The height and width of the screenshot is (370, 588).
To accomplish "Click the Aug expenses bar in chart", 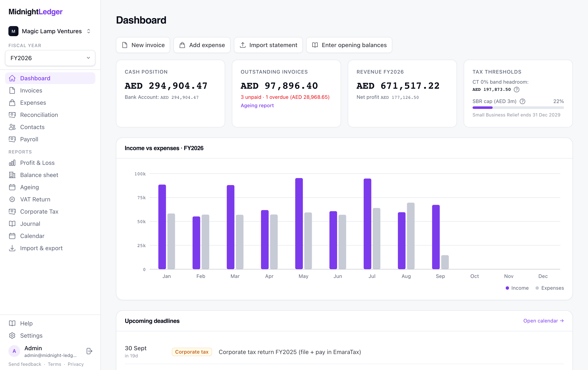I will click(411, 236).
